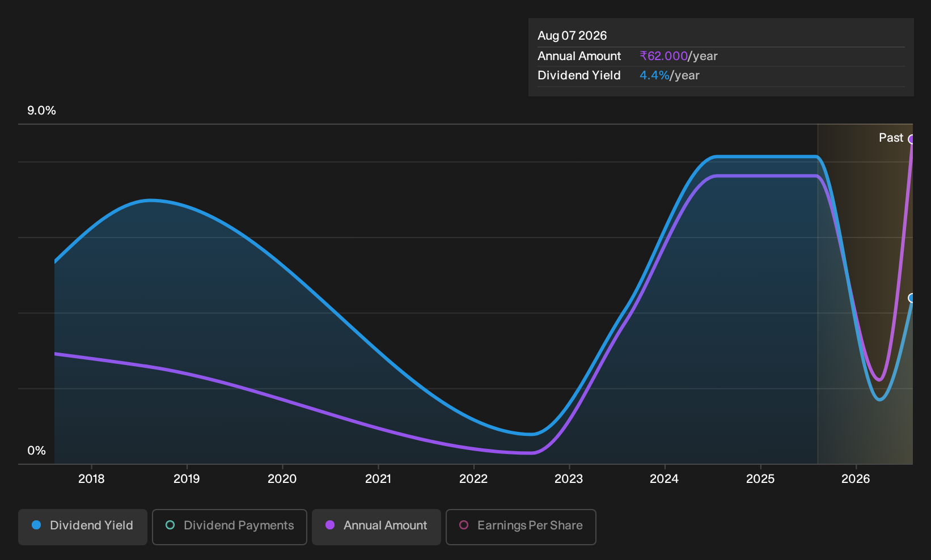Enable the Earnings Per Share series
The width and height of the screenshot is (931, 560).
(x=521, y=527)
